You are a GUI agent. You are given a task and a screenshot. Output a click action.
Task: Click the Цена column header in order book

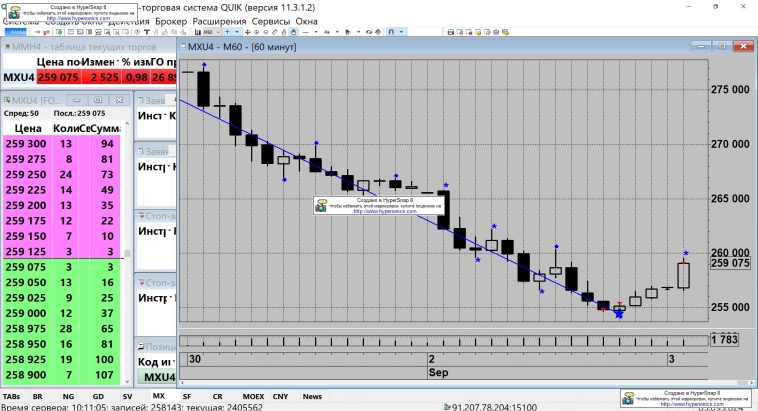pos(28,128)
